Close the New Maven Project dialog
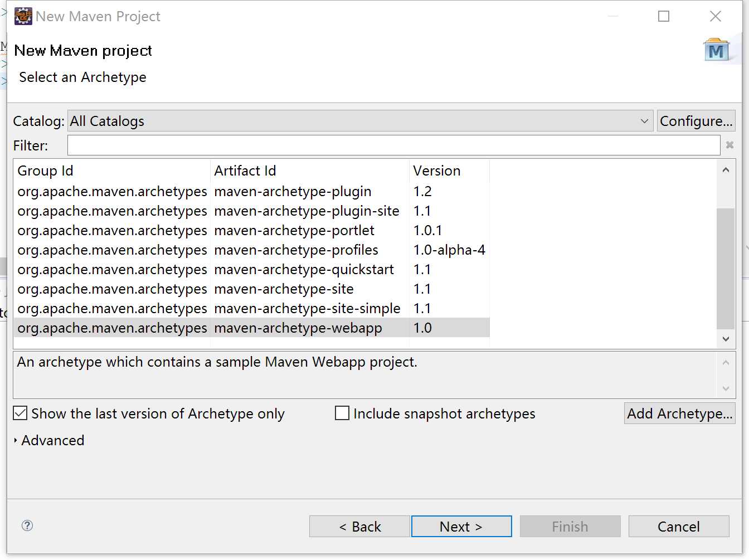This screenshot has height=560, width=749. pos(716,16)
